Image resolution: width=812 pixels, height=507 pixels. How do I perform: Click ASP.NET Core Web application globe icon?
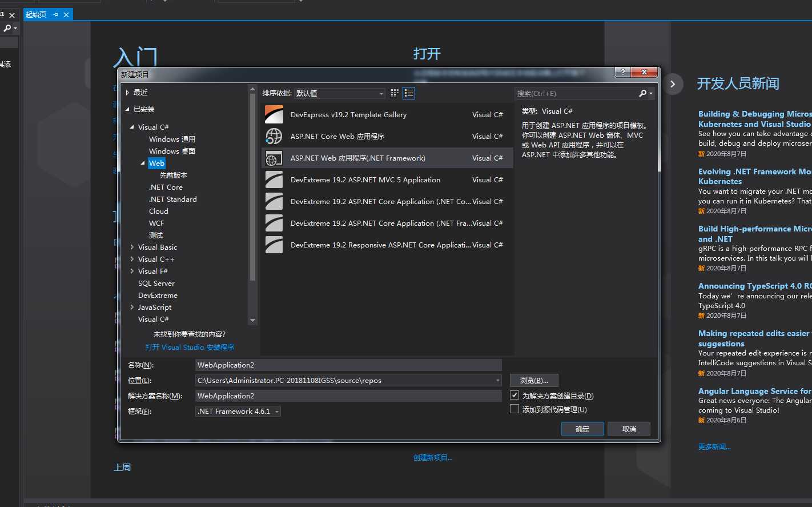click(x=274, y=137)
